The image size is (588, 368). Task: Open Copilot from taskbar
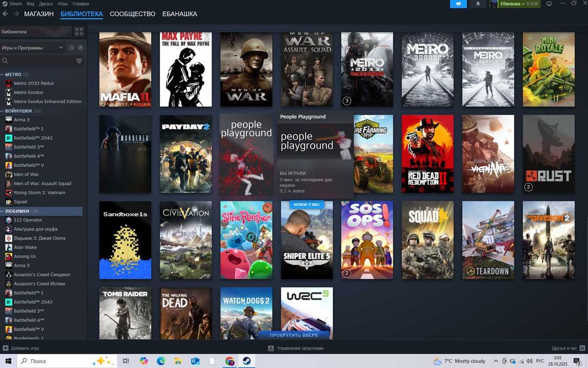(x=143, y=361)
